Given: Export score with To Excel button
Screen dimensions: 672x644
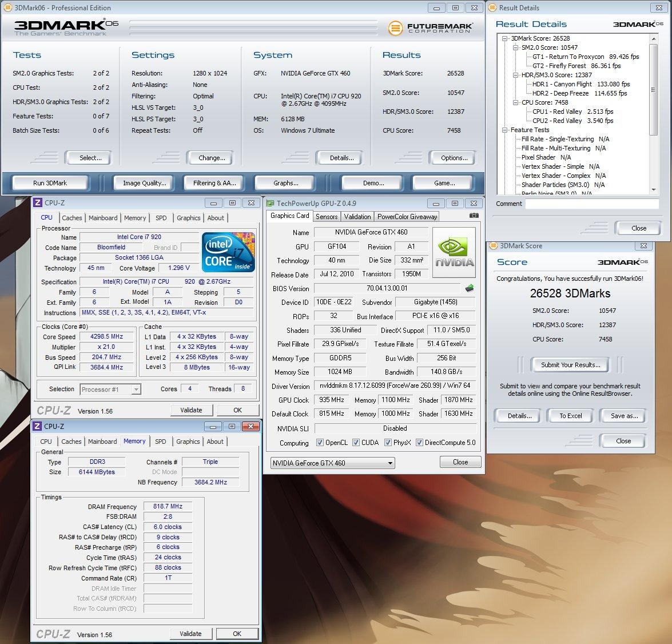Looking at the screenshot, I should point(570,416).
